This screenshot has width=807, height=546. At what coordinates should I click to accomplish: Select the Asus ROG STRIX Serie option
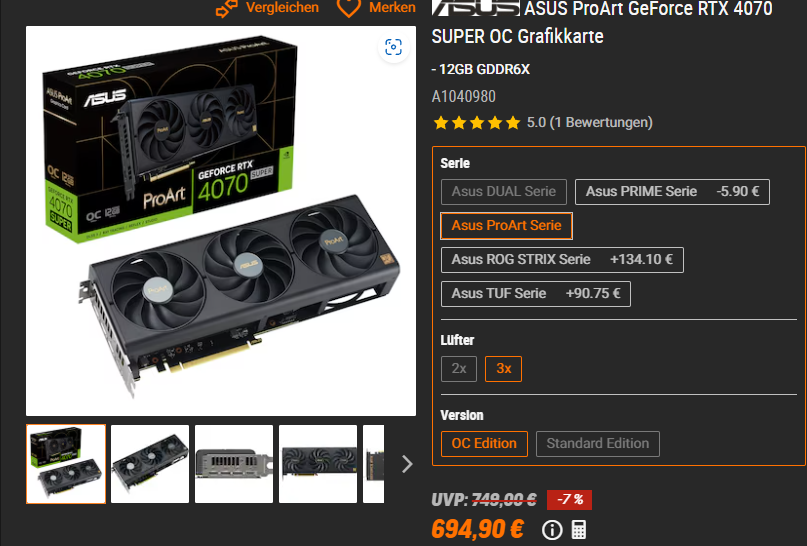(562, 260)
